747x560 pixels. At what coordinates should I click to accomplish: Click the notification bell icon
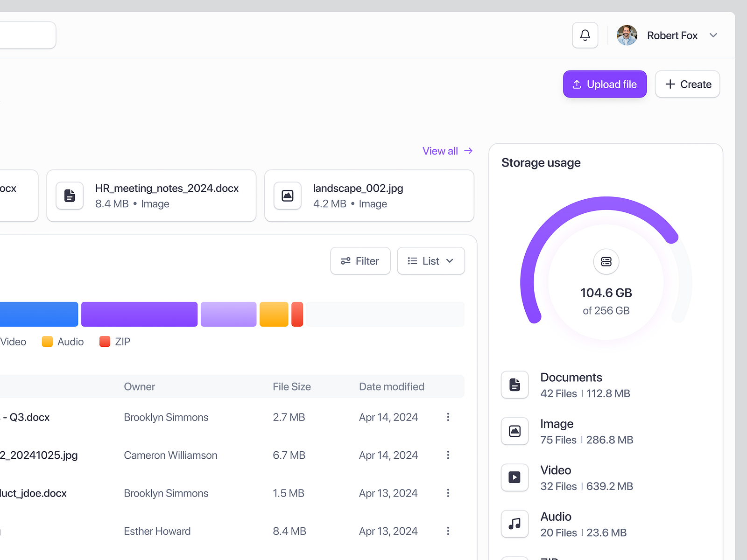(x=585, y=35)
